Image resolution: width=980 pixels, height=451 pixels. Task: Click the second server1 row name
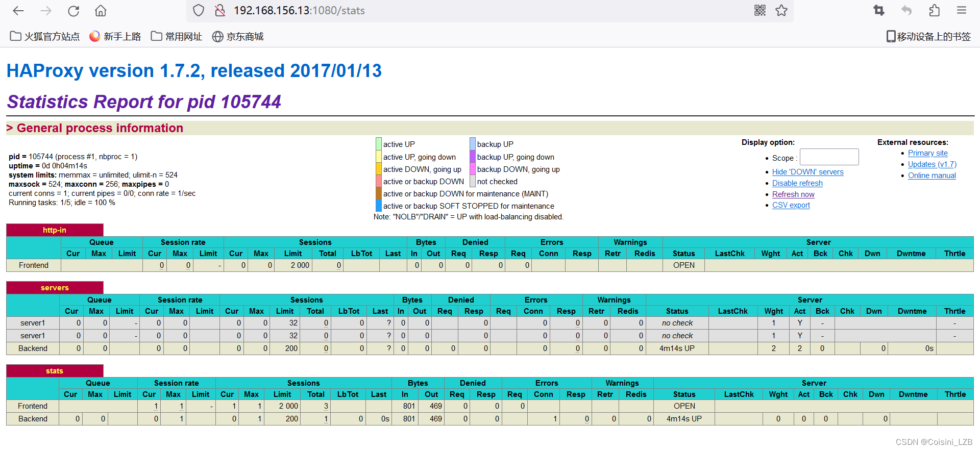coord(33,336)
